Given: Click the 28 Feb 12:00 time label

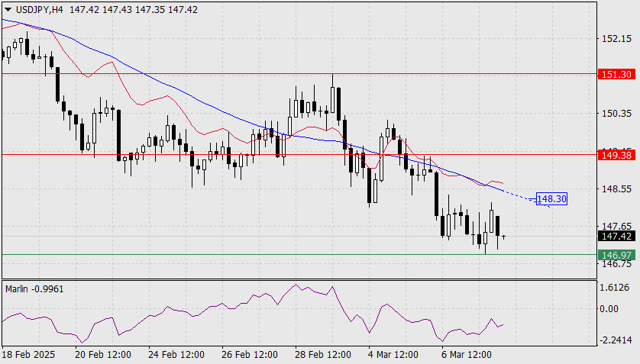Looking at the screenshot, I should pyautogui.click(x=323, y=355).
